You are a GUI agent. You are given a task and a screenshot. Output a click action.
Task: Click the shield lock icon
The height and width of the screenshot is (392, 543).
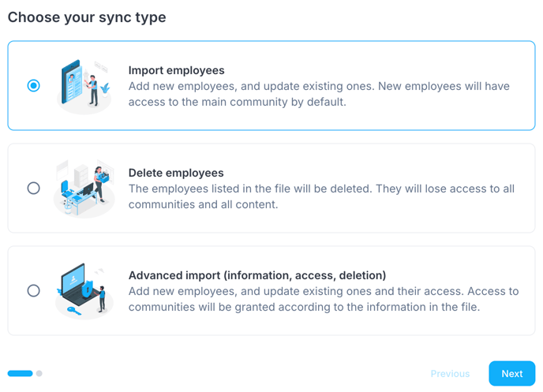87,289
